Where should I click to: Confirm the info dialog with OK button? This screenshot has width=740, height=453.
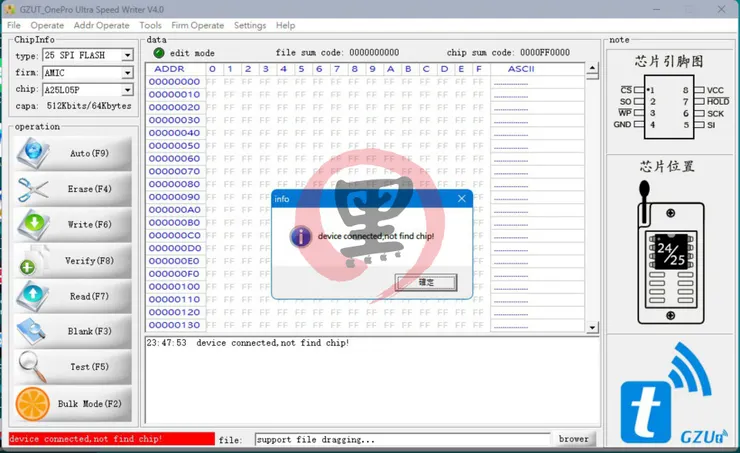tap(426, 282)
